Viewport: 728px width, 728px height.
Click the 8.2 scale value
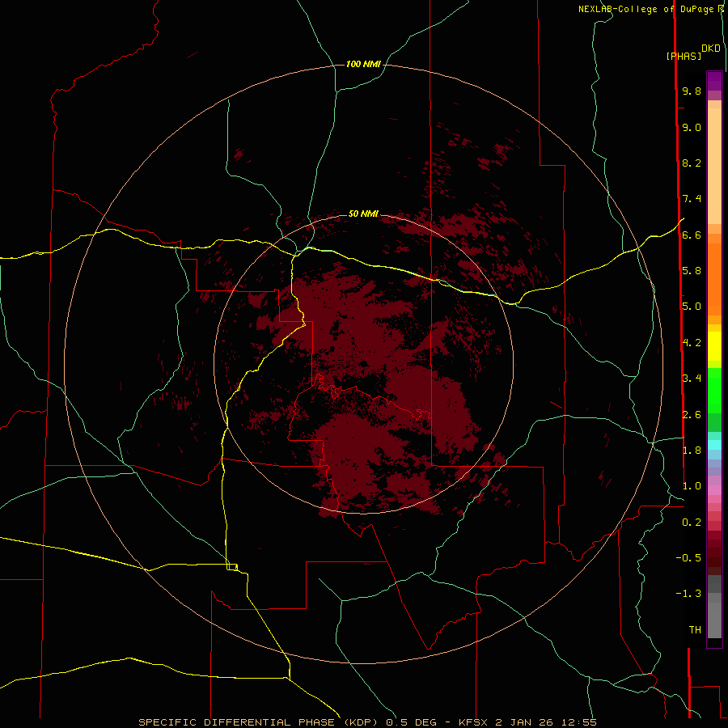(692, 163)
